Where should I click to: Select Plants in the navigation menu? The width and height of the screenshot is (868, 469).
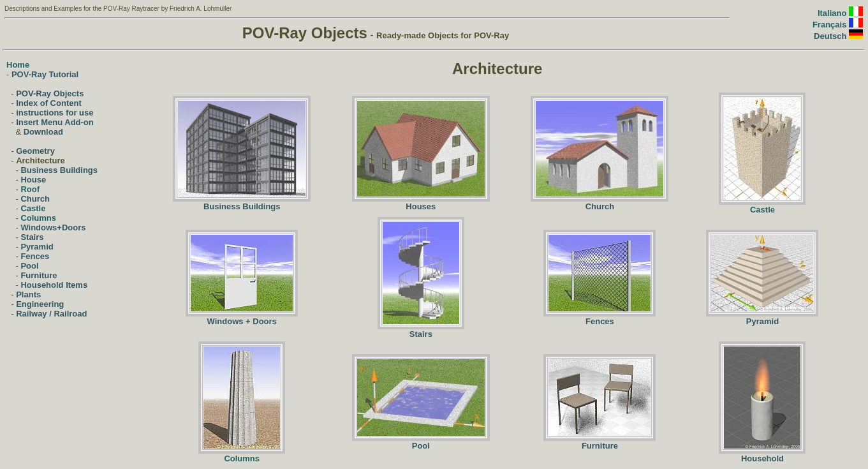[28, 295]
